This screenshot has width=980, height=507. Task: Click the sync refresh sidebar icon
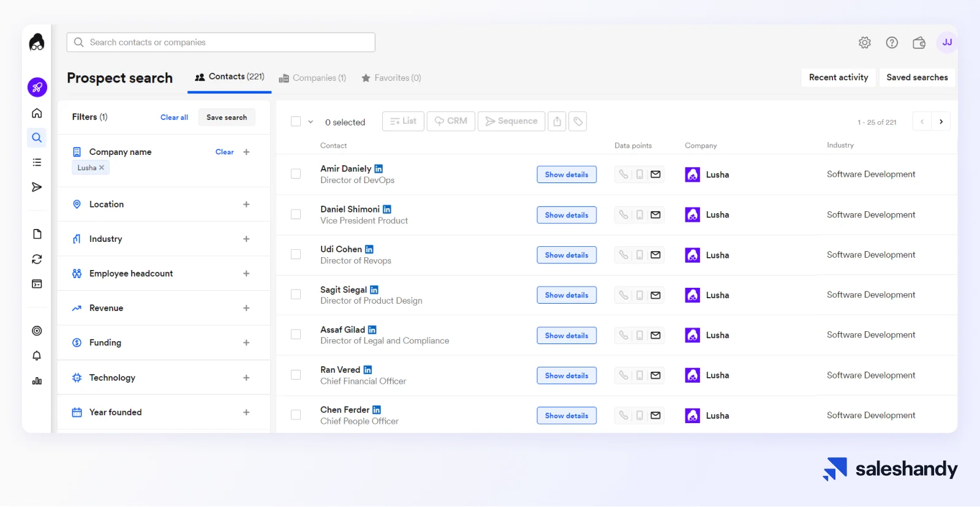37,259
